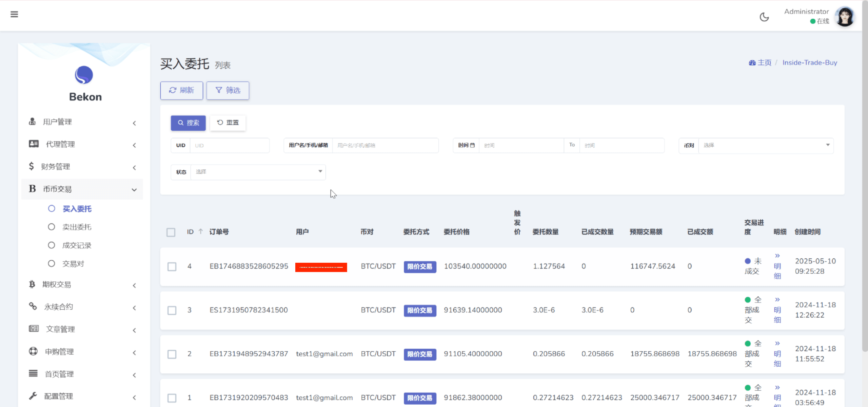Click the Administrator avatar picture
Screen dimensions: 868x407
point(845,17)
